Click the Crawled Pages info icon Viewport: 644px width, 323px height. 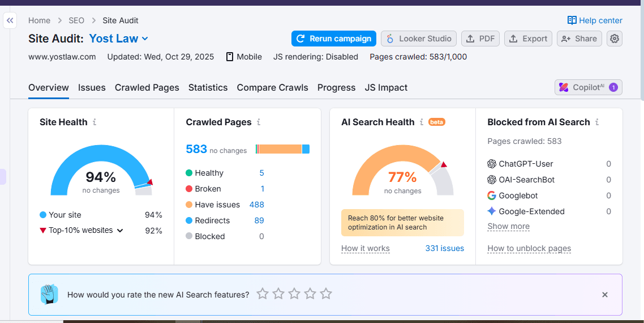pyautogui.click(x=259, y=122)
